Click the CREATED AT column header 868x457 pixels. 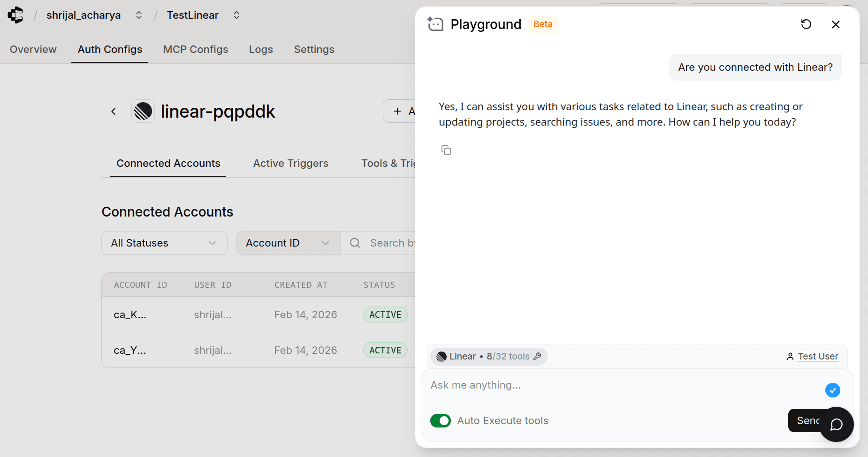tap(301, 285)
